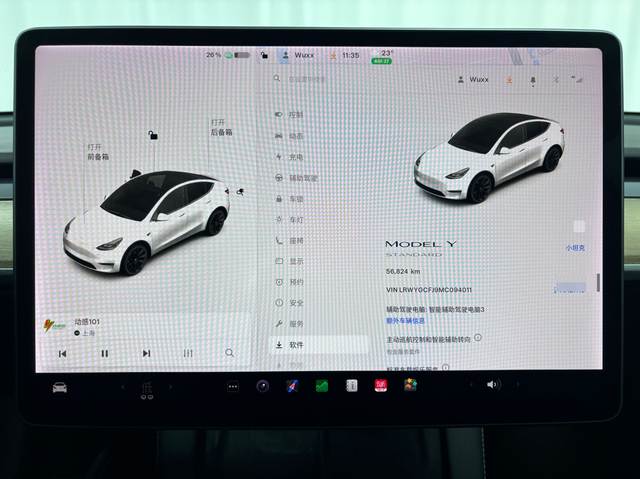Image resolution: width=640 pixels, height=479 pixels.
Task: Open the red calendar app icon
Action: pos(381,385)
